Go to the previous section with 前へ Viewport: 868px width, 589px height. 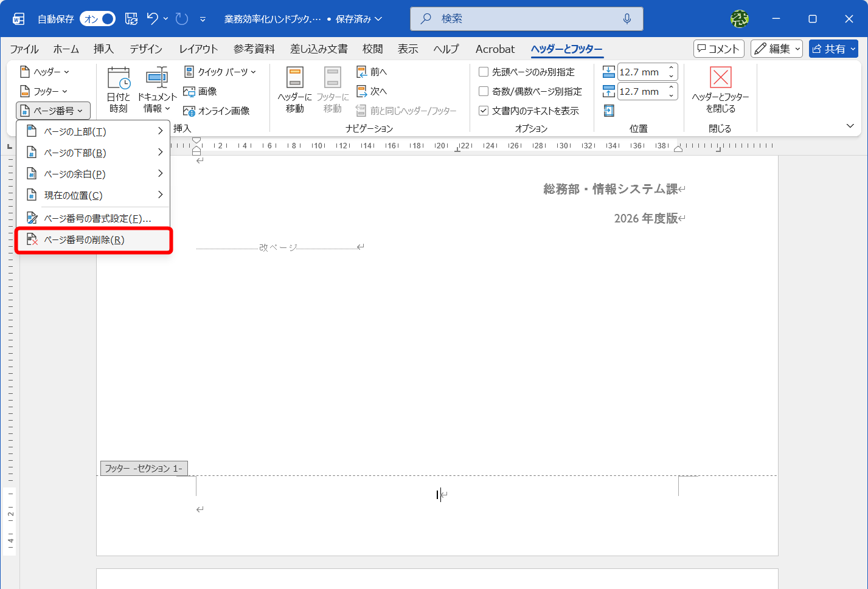pos(372,72)
